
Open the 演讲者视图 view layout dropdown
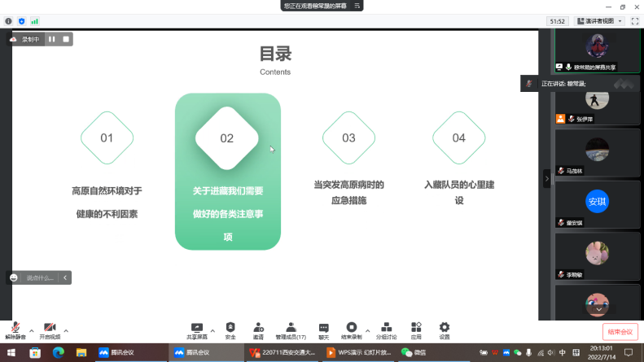[600, 21]
